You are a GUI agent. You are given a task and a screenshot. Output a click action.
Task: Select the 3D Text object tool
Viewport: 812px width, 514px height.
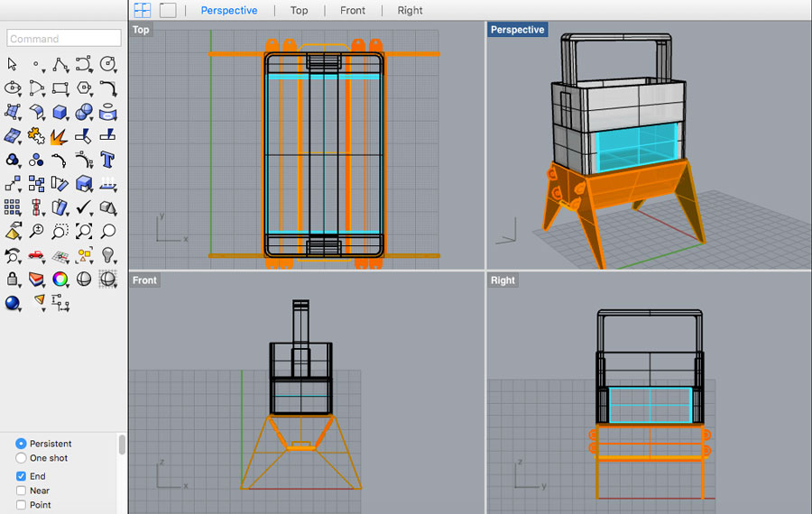coord(107,160)
